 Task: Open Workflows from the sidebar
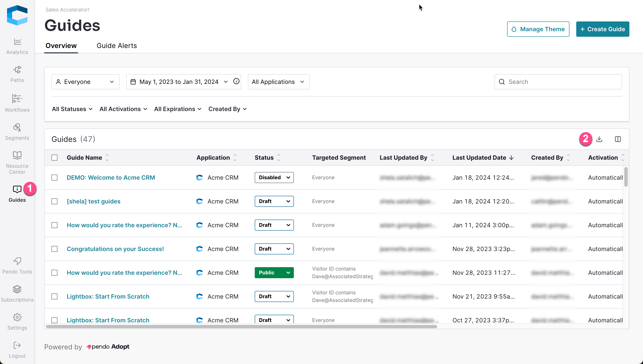17,103
